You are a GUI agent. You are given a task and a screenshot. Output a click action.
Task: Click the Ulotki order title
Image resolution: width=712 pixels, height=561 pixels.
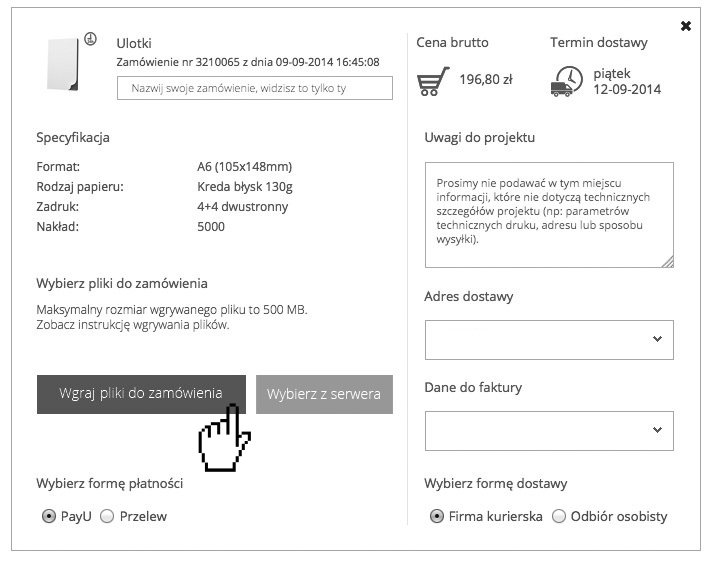134,42
